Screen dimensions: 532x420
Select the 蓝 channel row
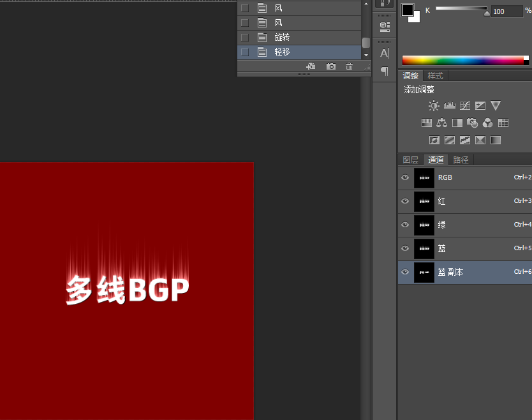(x=465, y=248)
